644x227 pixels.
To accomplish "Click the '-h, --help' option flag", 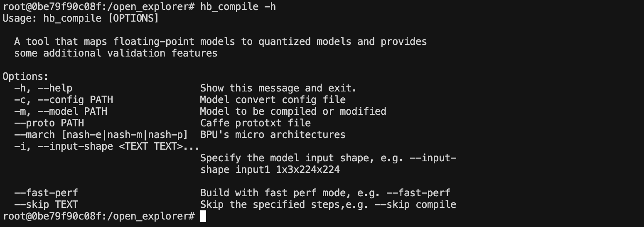I will point(43,88).
